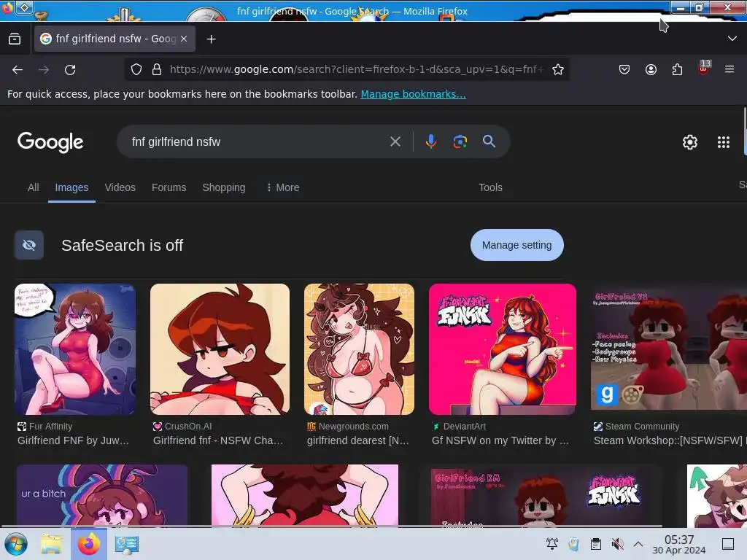747x560 pixels.
Task: Open the Steam Community source link
Action: (636, 427)
